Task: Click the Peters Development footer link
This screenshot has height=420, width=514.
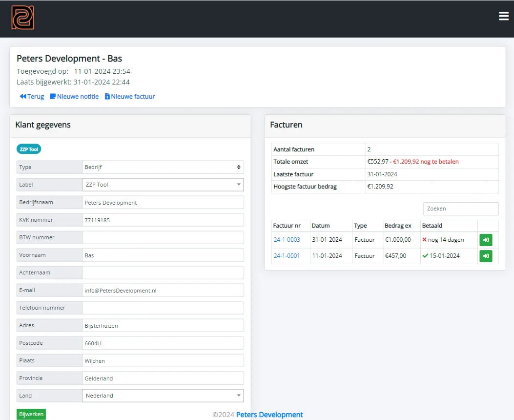Action: pyautogui.click(x=269, y=415)
